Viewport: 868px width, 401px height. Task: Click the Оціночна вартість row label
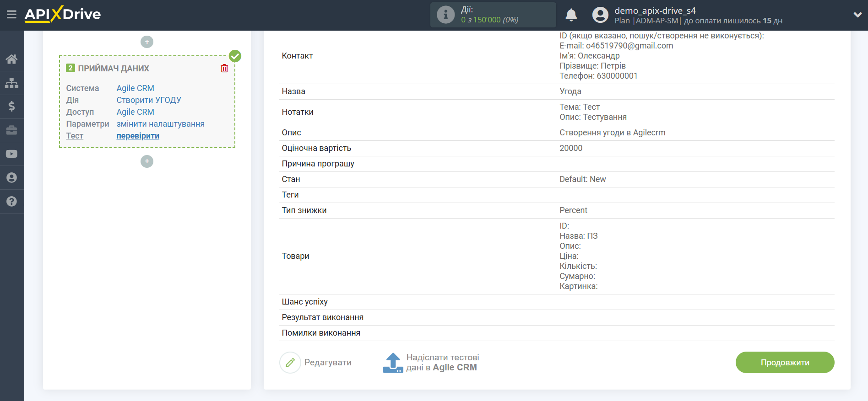316,148
